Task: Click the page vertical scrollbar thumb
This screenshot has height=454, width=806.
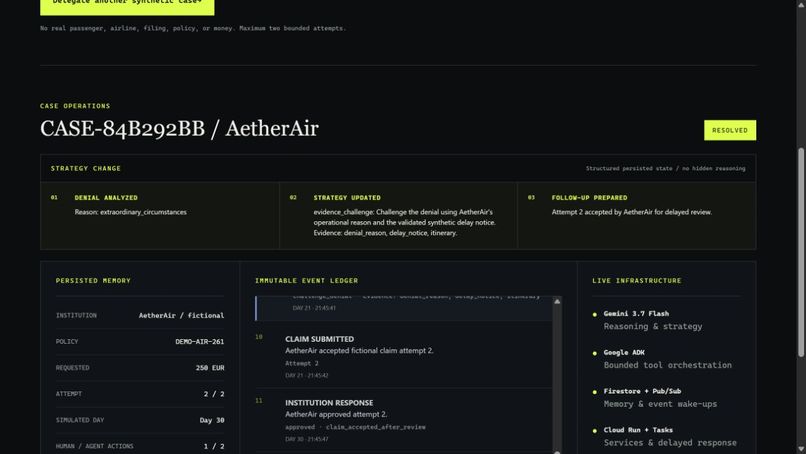Action: [x=801, y=252]
